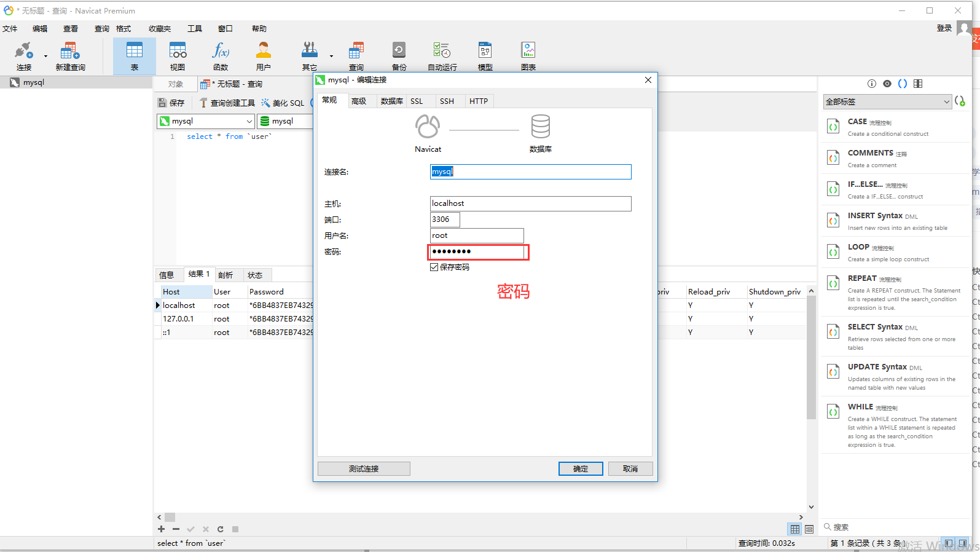The image size is (980, 552).
Task: Open the 用户 users toolbar icon
Action: tap(264, 56)
